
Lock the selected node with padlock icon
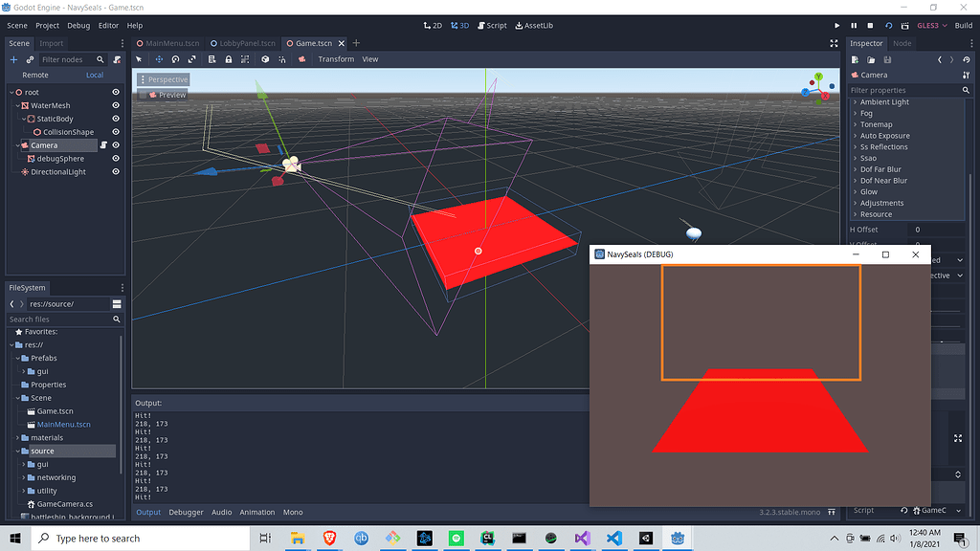tap(229, 59)
